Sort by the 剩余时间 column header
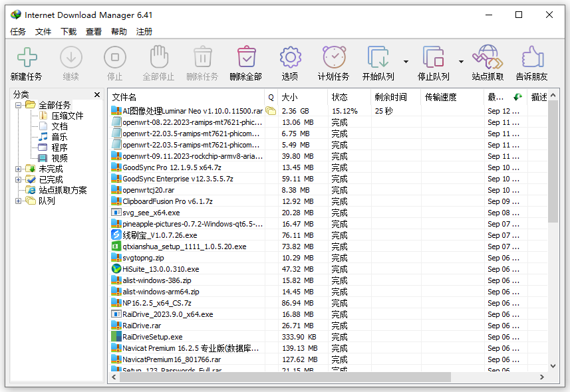570x392 pixels. (x=396, y=97)
